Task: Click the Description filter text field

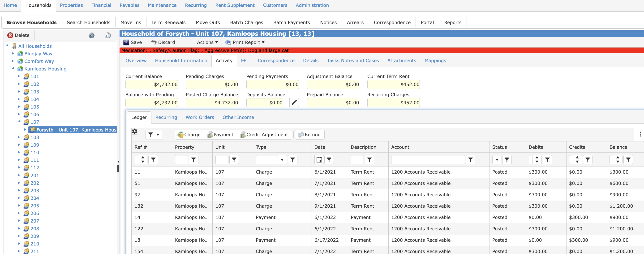Action: point(357,160)
